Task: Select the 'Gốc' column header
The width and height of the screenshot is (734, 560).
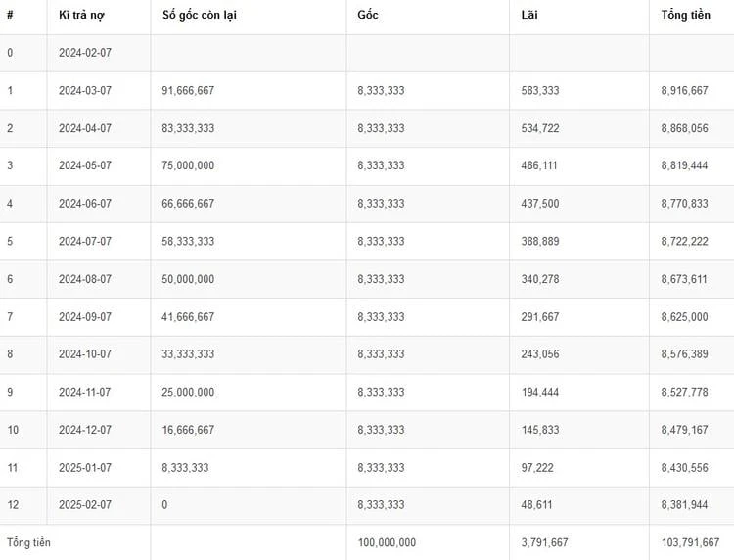Action: pyautogui.click(x=370, y=16)
